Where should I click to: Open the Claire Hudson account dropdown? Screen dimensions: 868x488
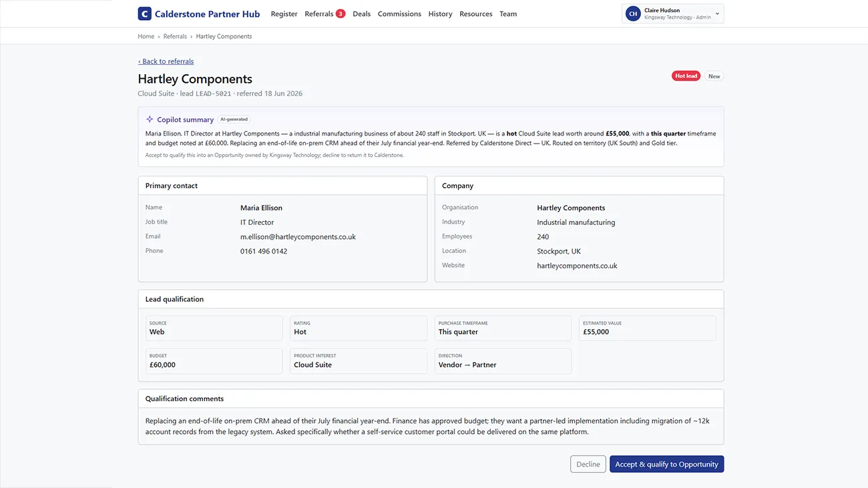(x=672, y=13)
